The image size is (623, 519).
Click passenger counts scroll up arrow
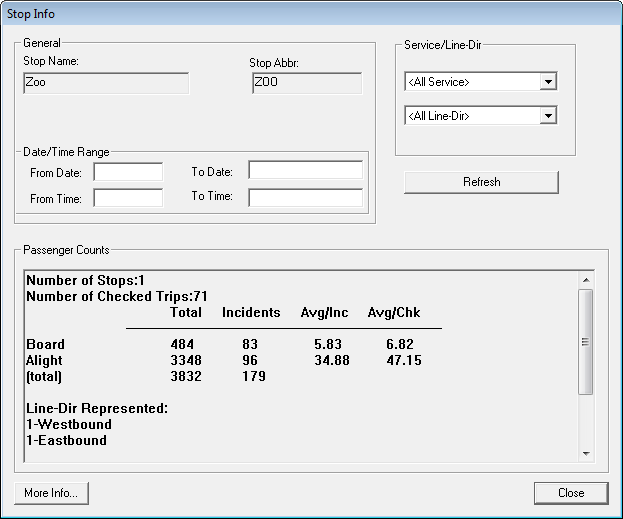pos(586,280)
